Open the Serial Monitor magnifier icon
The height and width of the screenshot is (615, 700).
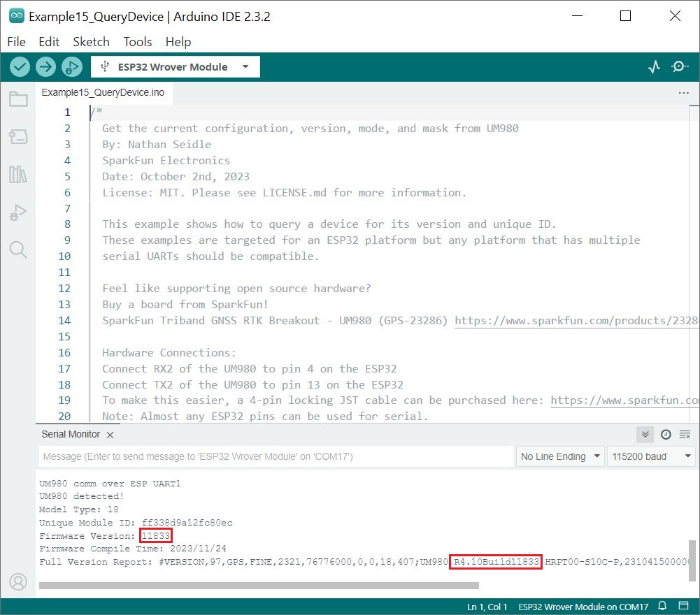[680, 67]
